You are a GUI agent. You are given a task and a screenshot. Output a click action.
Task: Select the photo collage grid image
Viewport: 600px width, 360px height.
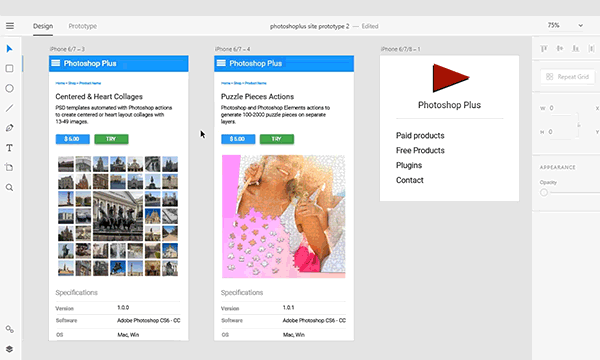click(118, 216)
